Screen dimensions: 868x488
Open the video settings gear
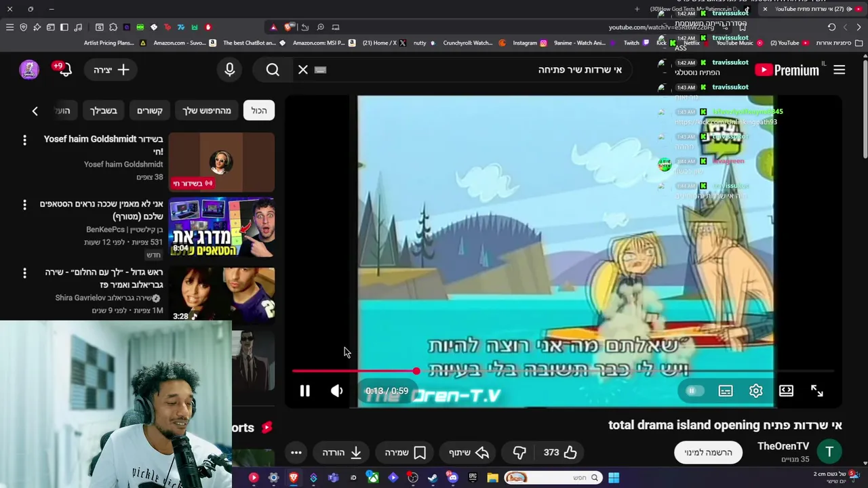coord(755,391)
